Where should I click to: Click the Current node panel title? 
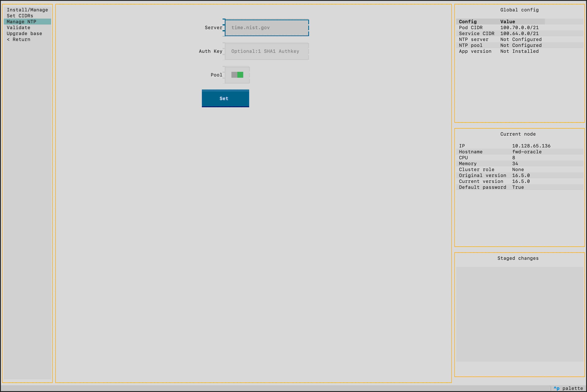518,134
